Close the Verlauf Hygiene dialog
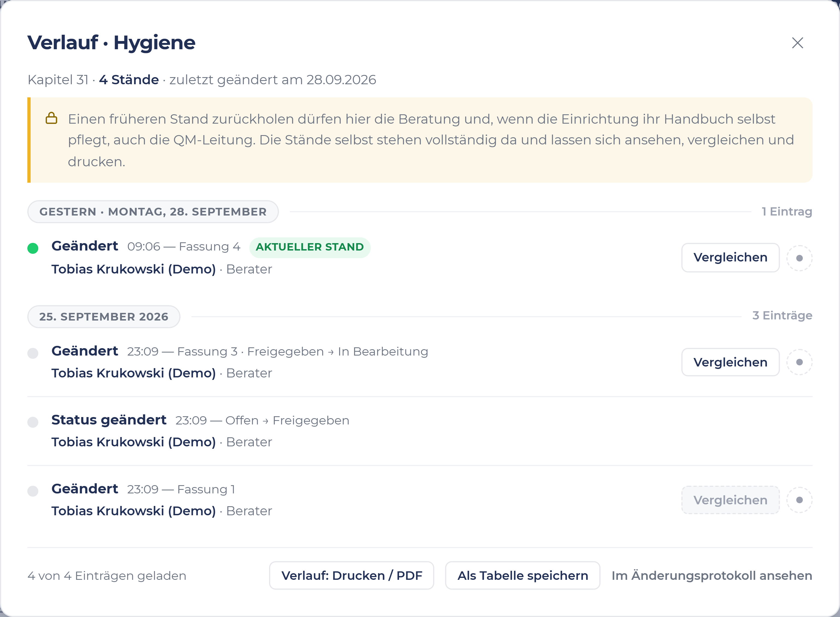This screenshot has width=840, height=617. pyautogui.click(x=797, y=43)
